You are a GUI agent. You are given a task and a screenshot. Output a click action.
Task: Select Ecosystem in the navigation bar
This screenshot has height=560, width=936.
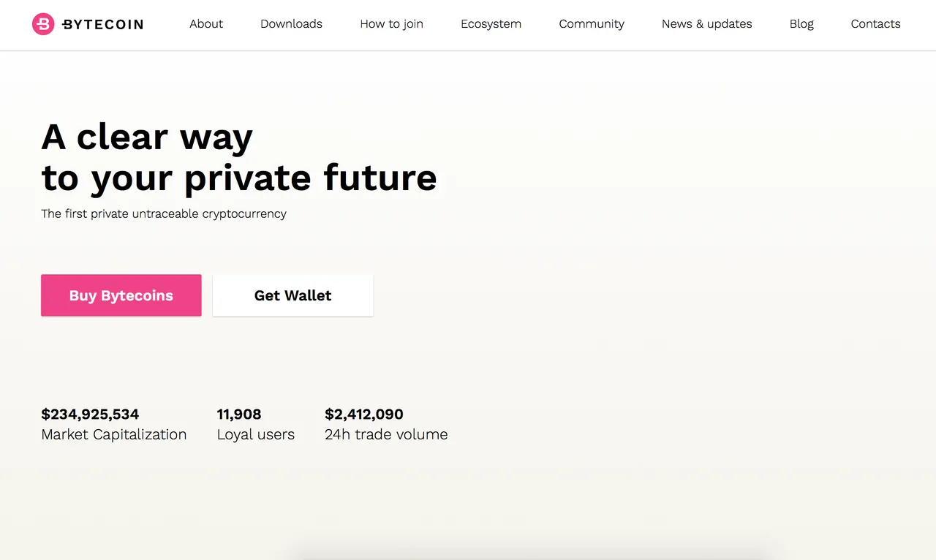tap(491, 24)
